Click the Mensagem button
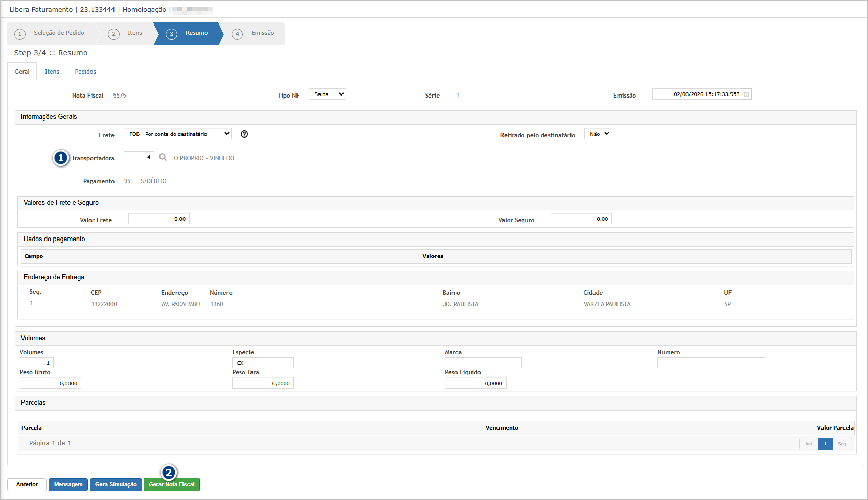The width and height of the screenshot is (868, 500). (x=68, y=484)
